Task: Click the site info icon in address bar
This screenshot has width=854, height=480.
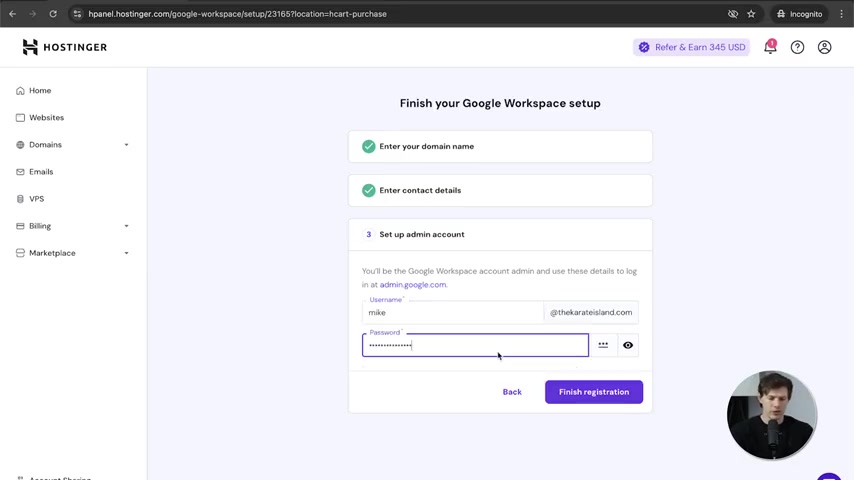Action: 77,14
